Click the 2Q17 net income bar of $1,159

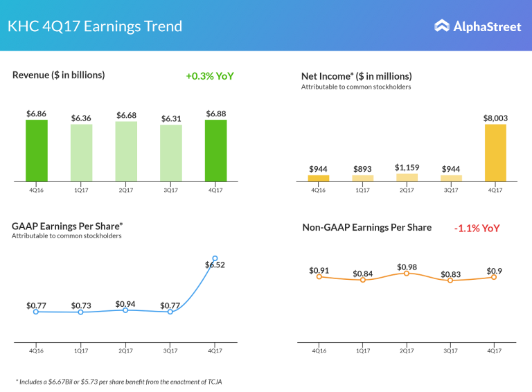click(407, 177)
